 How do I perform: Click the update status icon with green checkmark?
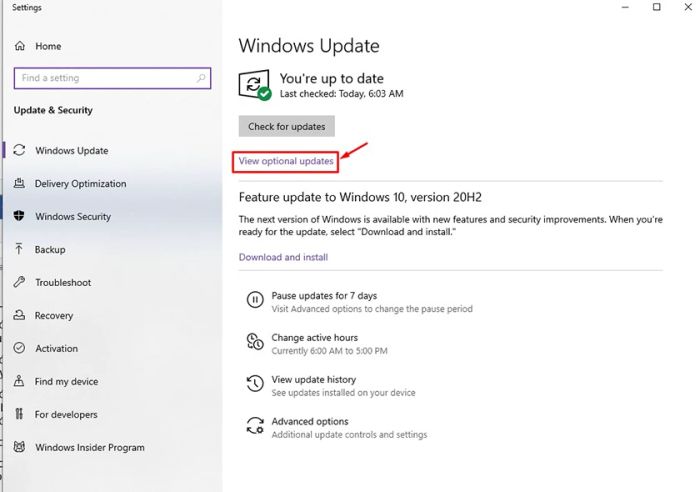click(255, 85)
